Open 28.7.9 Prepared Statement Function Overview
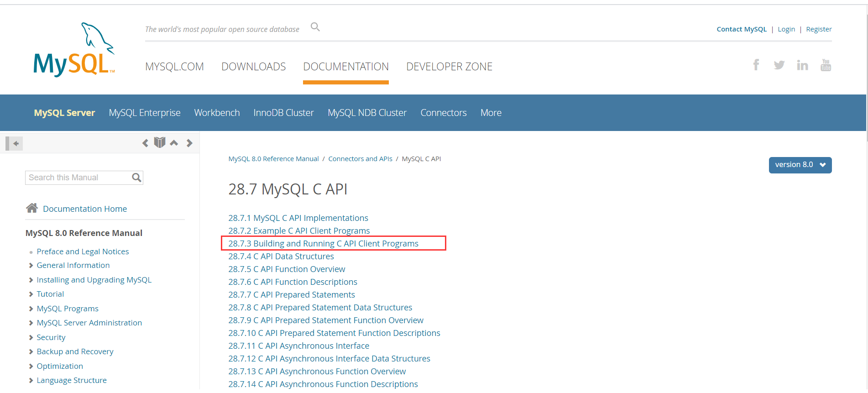The image size is (868, 393). [x=326, y=320]
